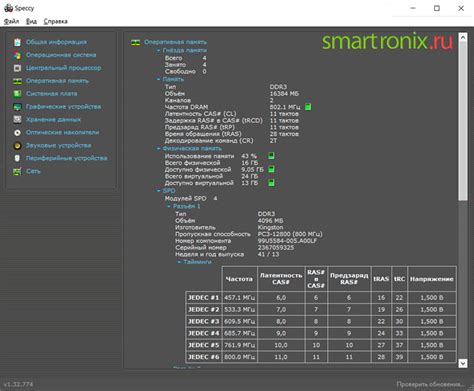Image resolution: width=474 pixels, height=391 pixels.
Task: Click the vertical scrollbar thumb
Action: pos(463,121)
